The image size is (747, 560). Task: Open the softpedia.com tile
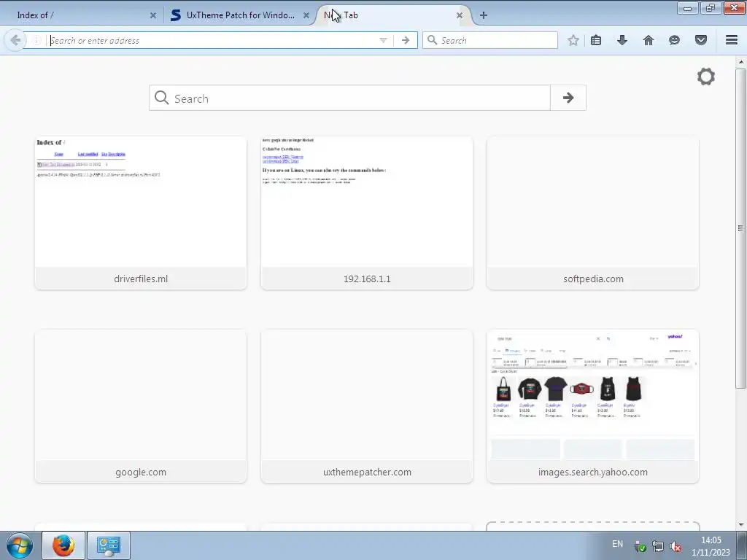click(593, 213)
